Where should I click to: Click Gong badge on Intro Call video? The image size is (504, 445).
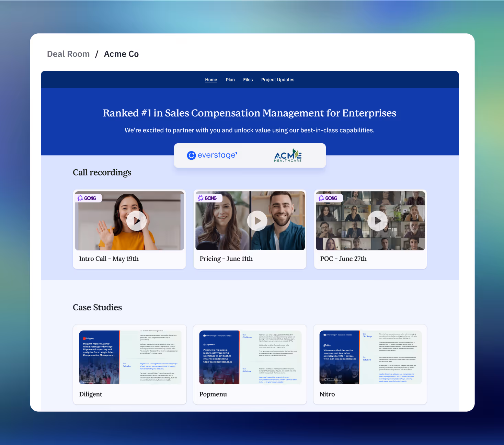88,198
